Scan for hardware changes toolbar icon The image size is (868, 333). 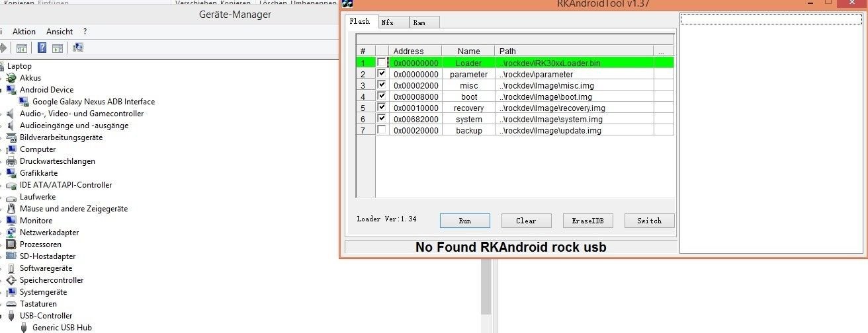click(x=78, y=48)
